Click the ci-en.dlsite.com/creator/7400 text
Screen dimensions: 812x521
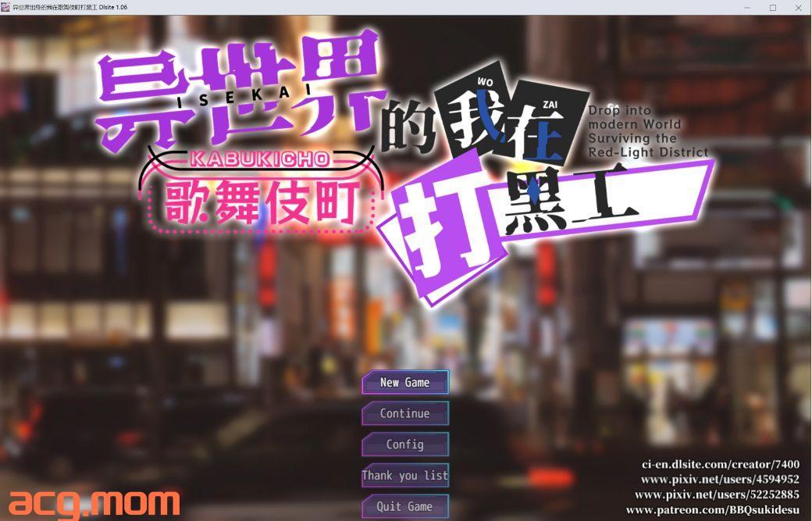(721, 464)
